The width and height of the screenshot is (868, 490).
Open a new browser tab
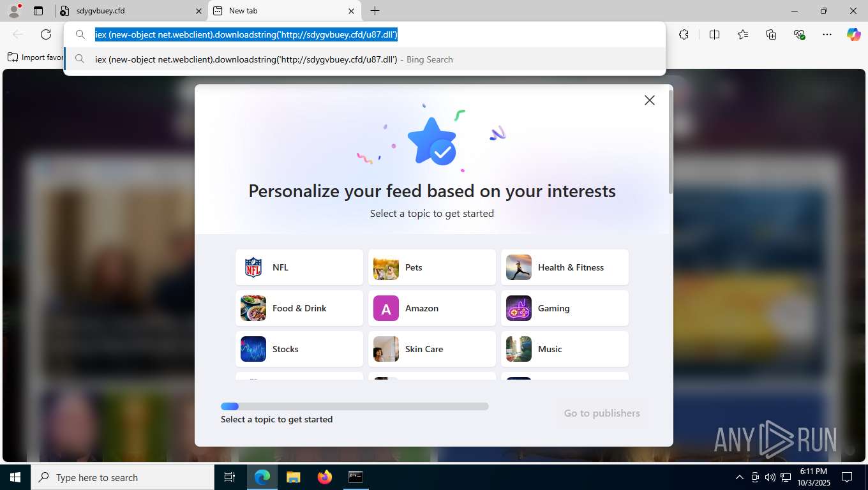(375, 11)
